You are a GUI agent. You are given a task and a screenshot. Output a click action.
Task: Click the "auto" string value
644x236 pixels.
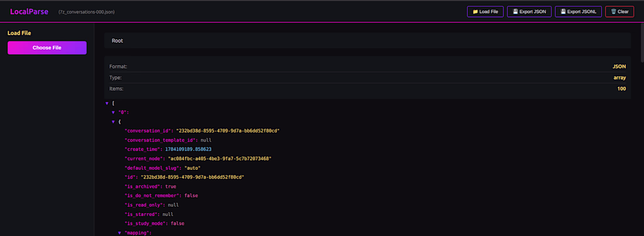193,167
